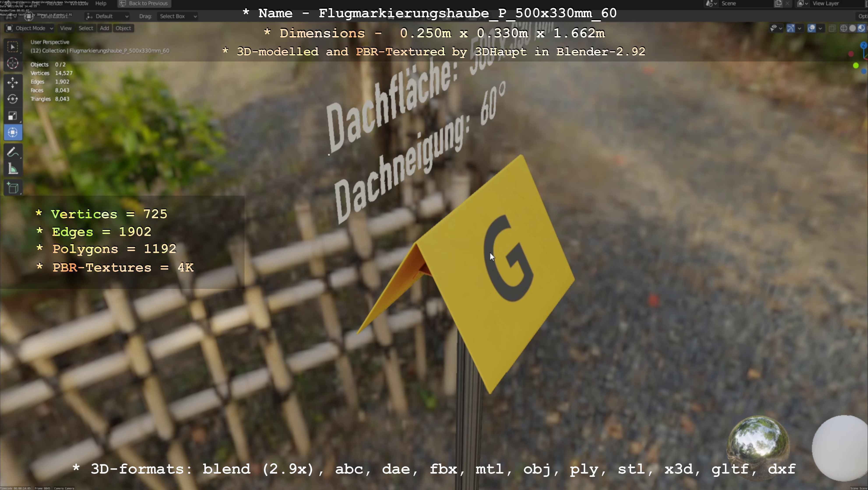
Task: Select the Measure ruler tool
Action: [x=13, y=169]
